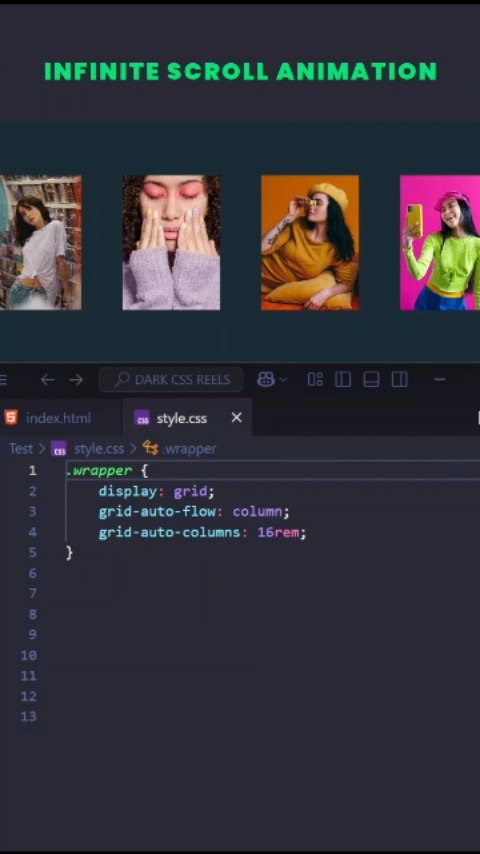Screen dimensions: 480x854
Task: Expand the Copilot dropdown chevron
Action: pos(283,380)
